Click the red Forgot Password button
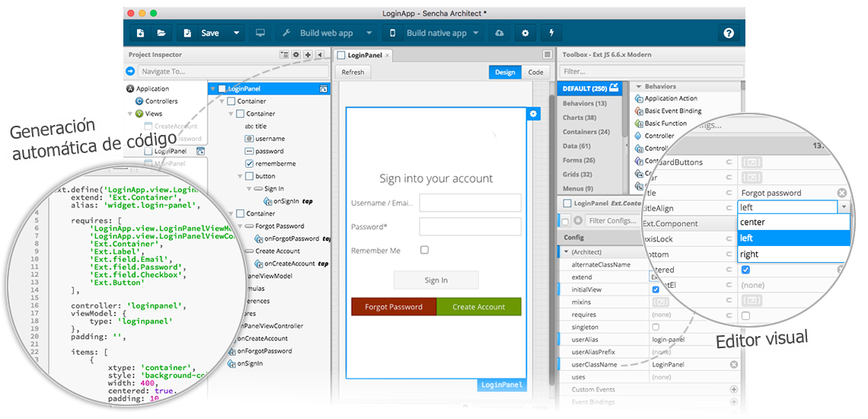This screenshot has height=419, width=868. point(394,307)
